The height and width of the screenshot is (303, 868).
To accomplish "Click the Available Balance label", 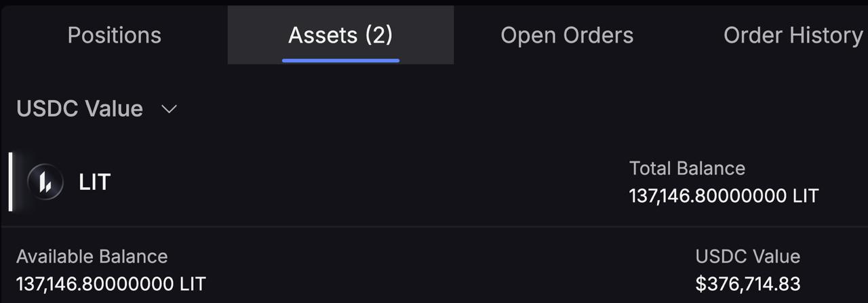I will [92, 256].
